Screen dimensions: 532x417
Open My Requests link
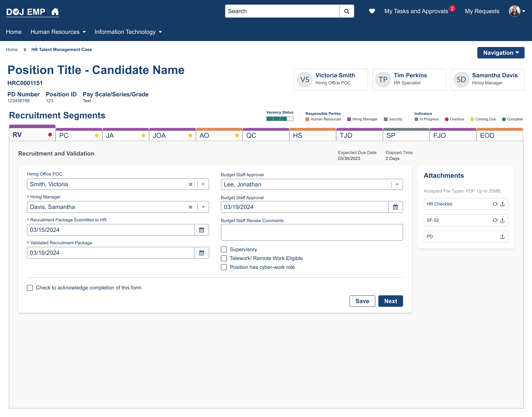pyautogui.click(x=482, y=11)
